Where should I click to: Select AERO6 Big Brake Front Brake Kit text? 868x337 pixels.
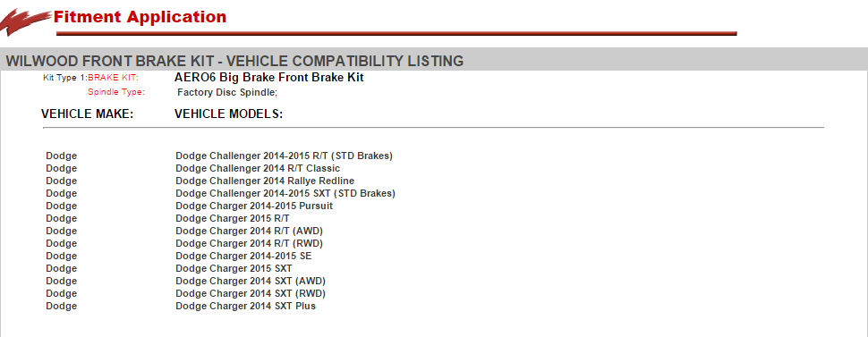(269, 78)
